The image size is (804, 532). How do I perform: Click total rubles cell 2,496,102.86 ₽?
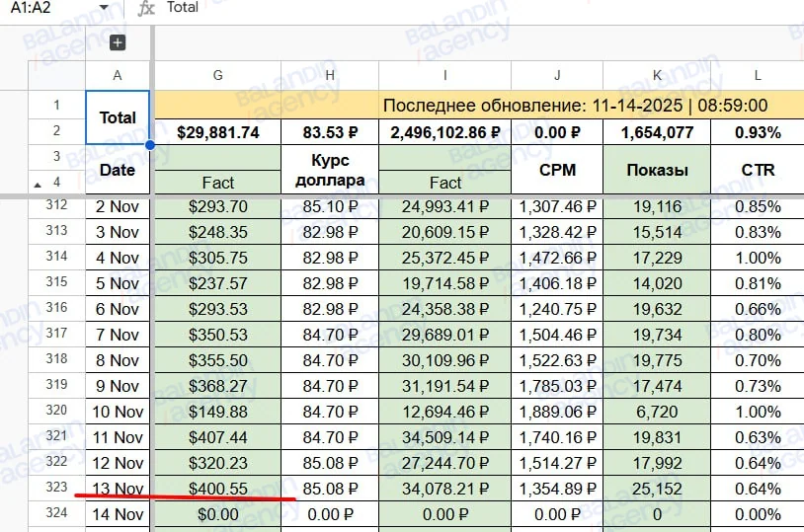[445, 132]
